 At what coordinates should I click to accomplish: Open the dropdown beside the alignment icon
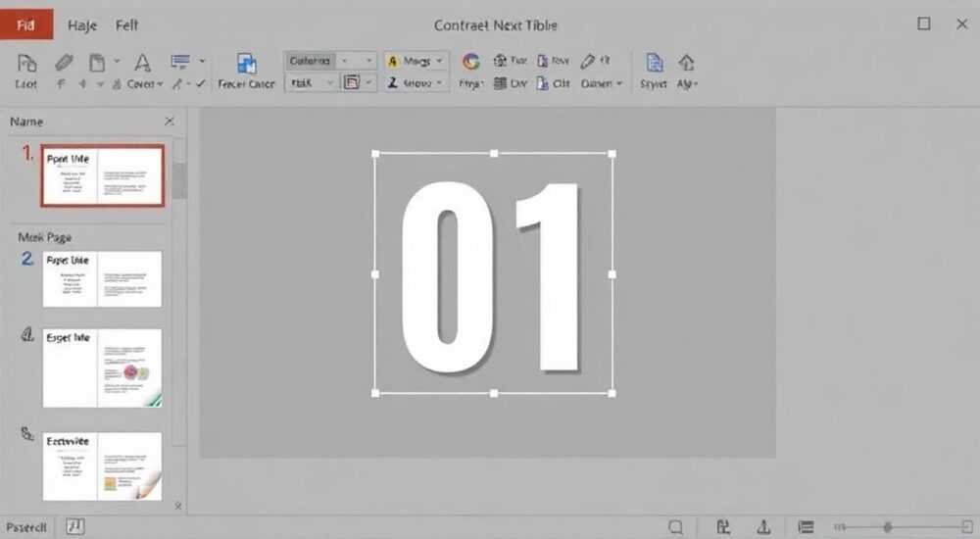pyautogui.click(x=202, y=62)
